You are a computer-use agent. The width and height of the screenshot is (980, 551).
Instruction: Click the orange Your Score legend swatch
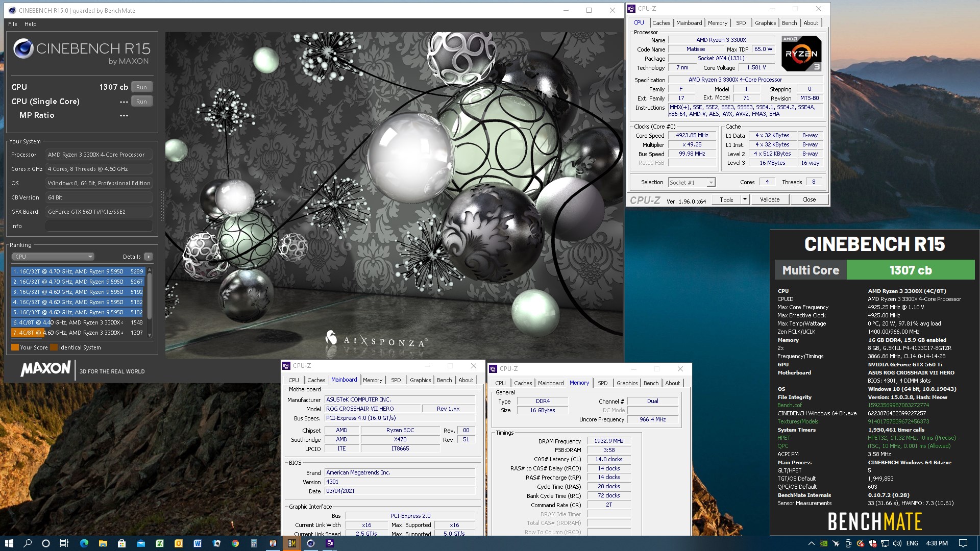click(15, 347)
